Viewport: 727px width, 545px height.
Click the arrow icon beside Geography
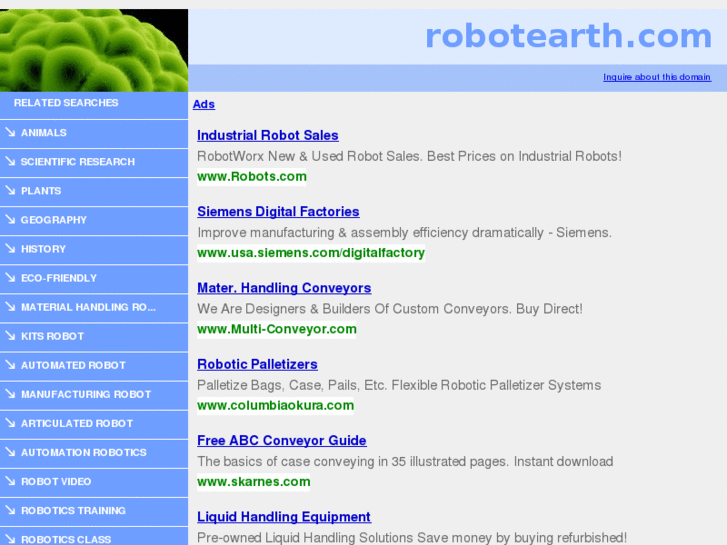click(x=10, y=219)
